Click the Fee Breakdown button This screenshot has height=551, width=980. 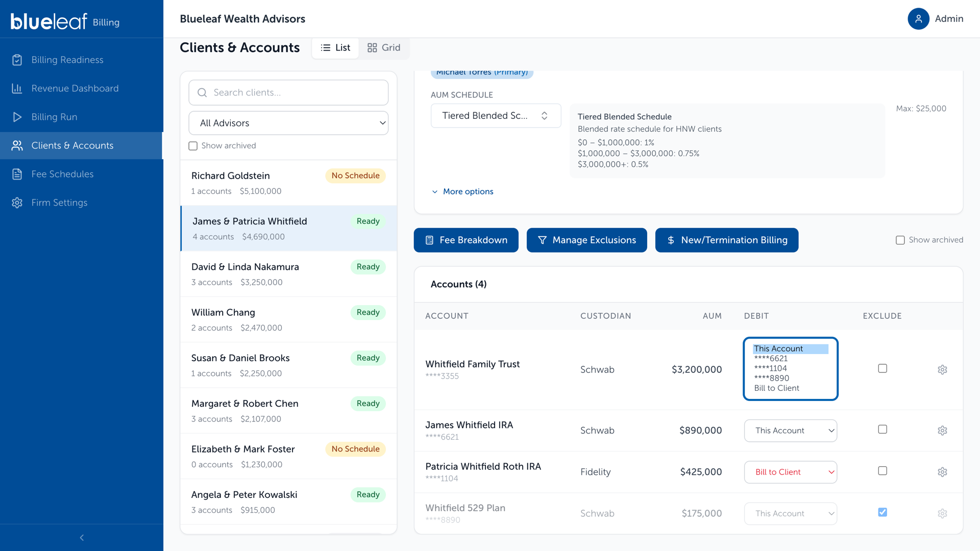466,240
